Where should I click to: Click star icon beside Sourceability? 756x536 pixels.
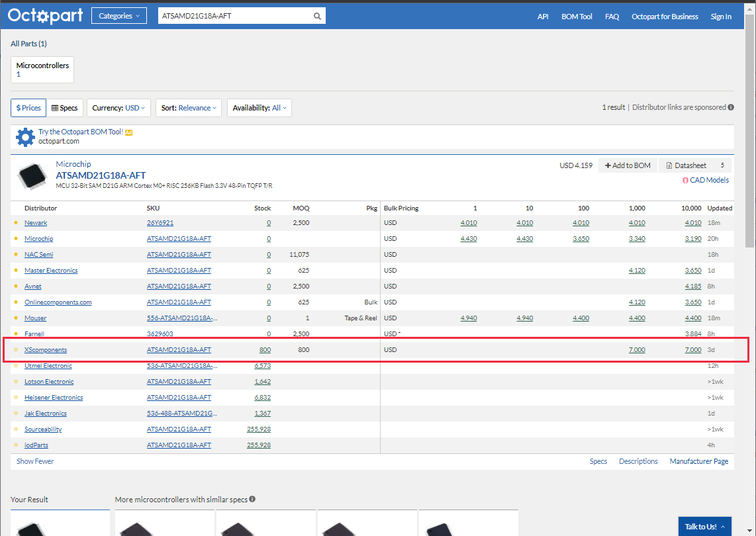tap(16, 429)
